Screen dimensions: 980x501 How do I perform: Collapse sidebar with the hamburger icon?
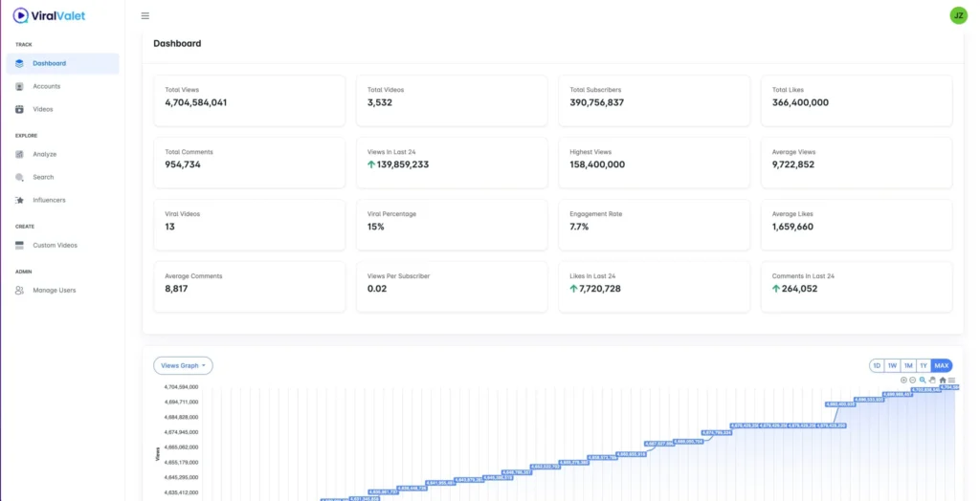(145, 15)
